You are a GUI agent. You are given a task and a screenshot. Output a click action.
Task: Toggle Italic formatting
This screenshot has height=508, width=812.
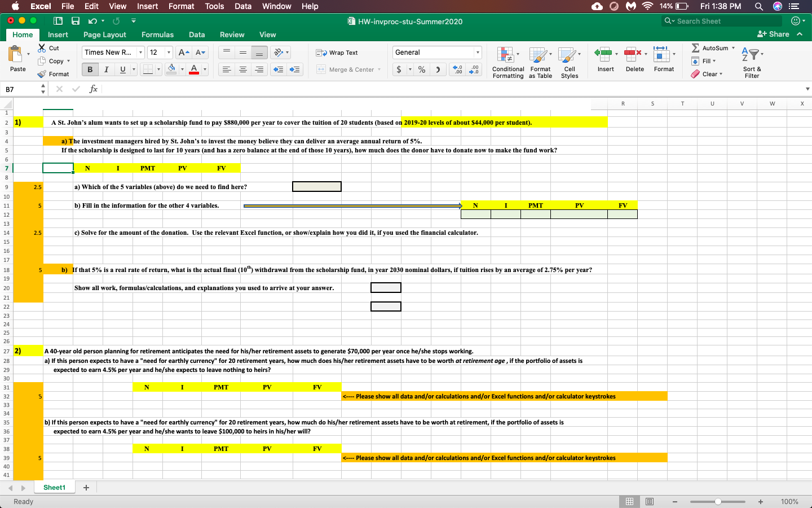click(x=106, y=69)
